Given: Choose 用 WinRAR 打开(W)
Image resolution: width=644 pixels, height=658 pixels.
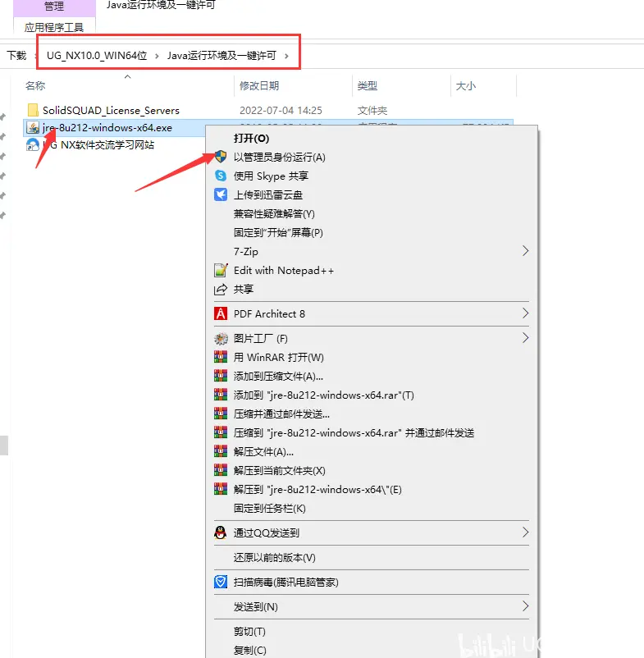Looking at the screenshot, I should tap(279, 357).
